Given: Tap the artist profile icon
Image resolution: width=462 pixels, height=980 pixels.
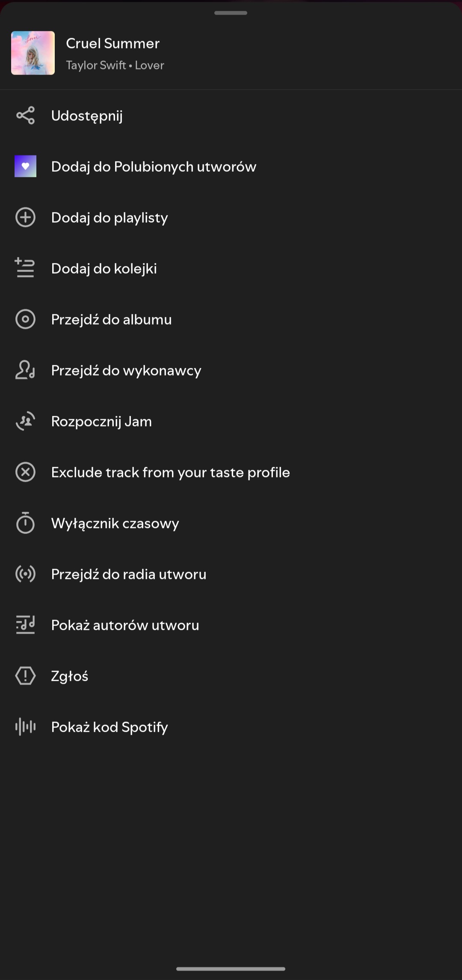Looking at the screenshot, I should click(25, 370).
